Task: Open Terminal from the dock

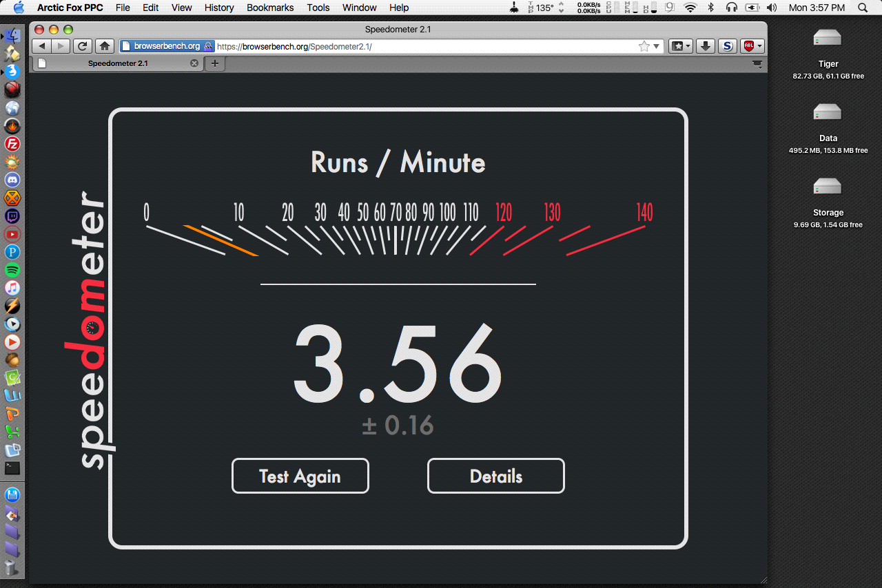Action: (x=12, y=468)
